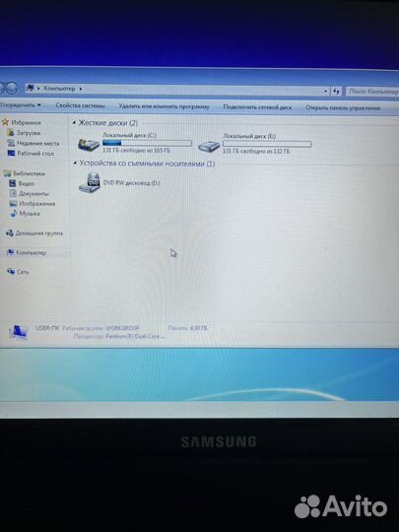
Task: Click Свойства системы in toolbar
Action: [80, 105]
